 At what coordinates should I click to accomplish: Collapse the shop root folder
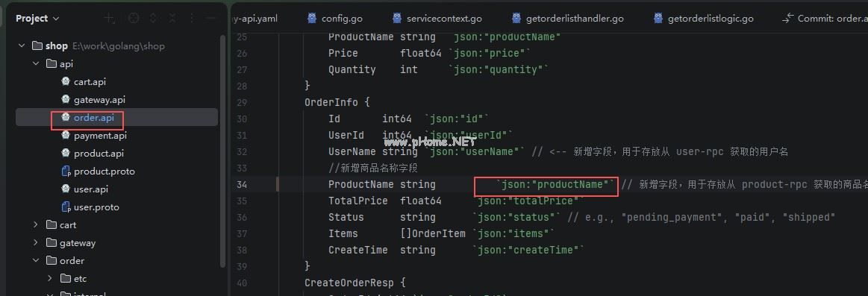coord(21,46)
